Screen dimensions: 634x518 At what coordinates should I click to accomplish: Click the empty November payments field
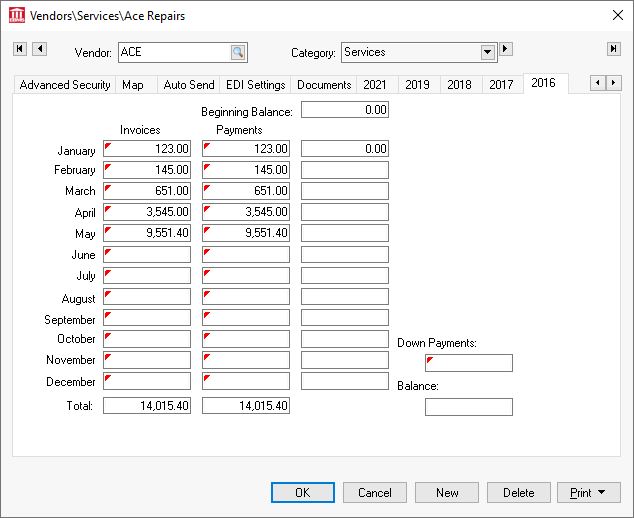[x=246, y=360]
